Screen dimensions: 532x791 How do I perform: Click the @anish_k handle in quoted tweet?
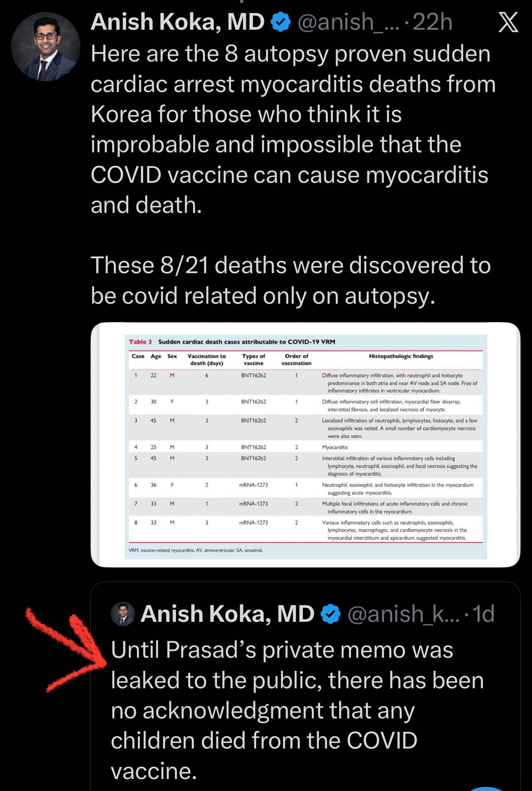point(403,614)
